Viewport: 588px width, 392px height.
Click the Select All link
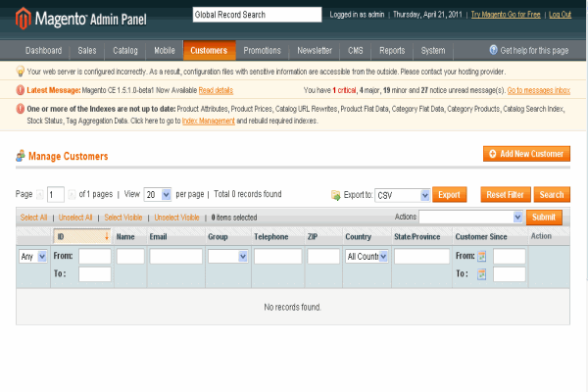(33, 218)
